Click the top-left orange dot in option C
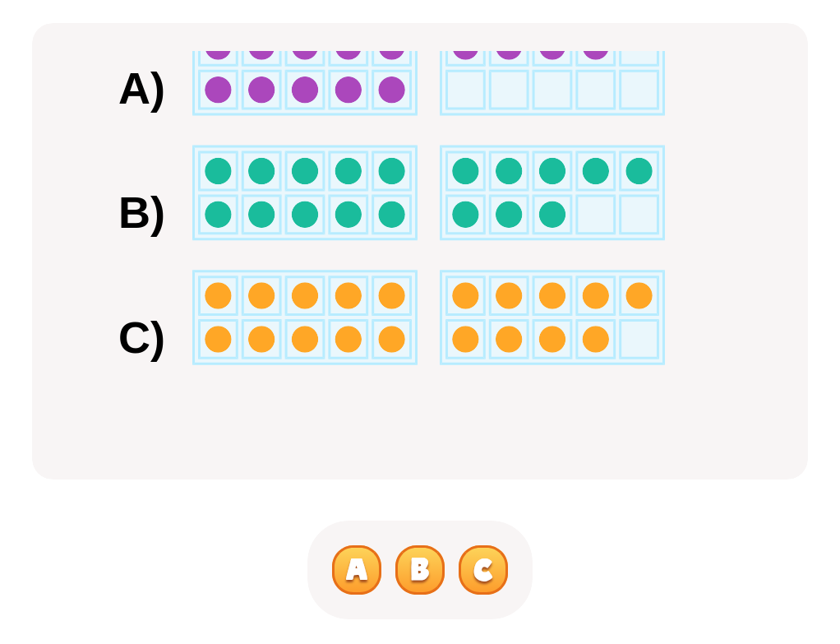 click(x=219, y=294)
